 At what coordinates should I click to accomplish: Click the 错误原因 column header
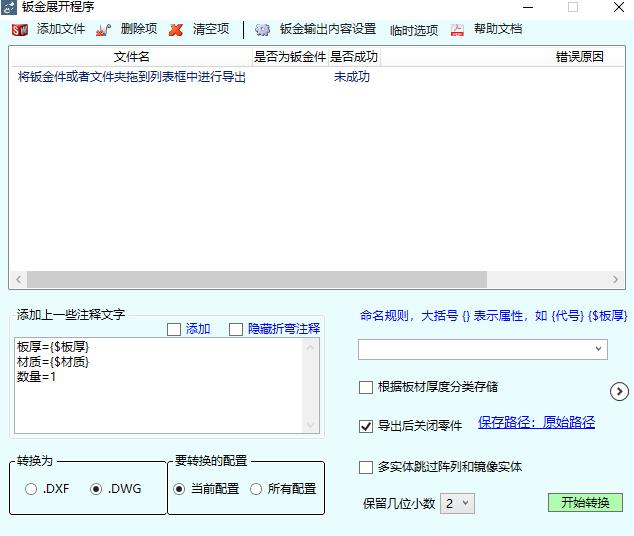pyautogui.click(x=580, y=57)
